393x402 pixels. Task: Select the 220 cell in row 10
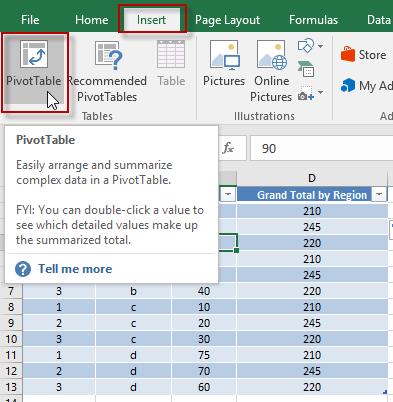click(312, 339)
